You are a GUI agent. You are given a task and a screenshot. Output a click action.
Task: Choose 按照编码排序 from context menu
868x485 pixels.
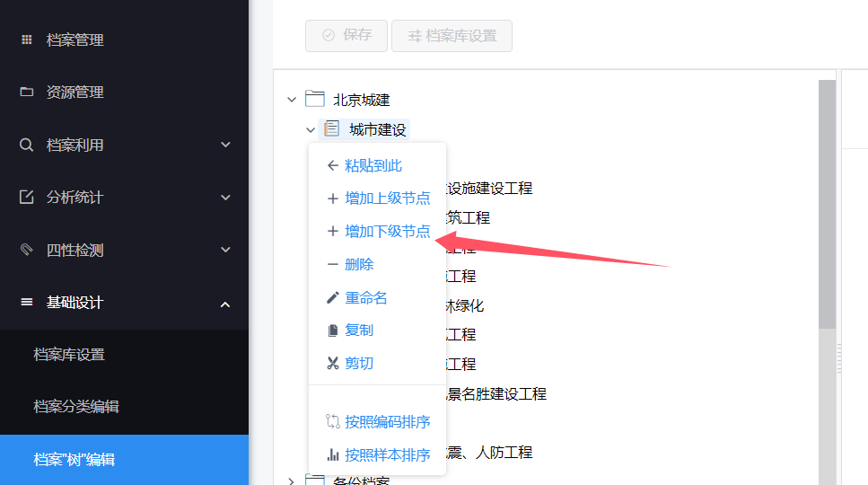click(x=388, y=422)
